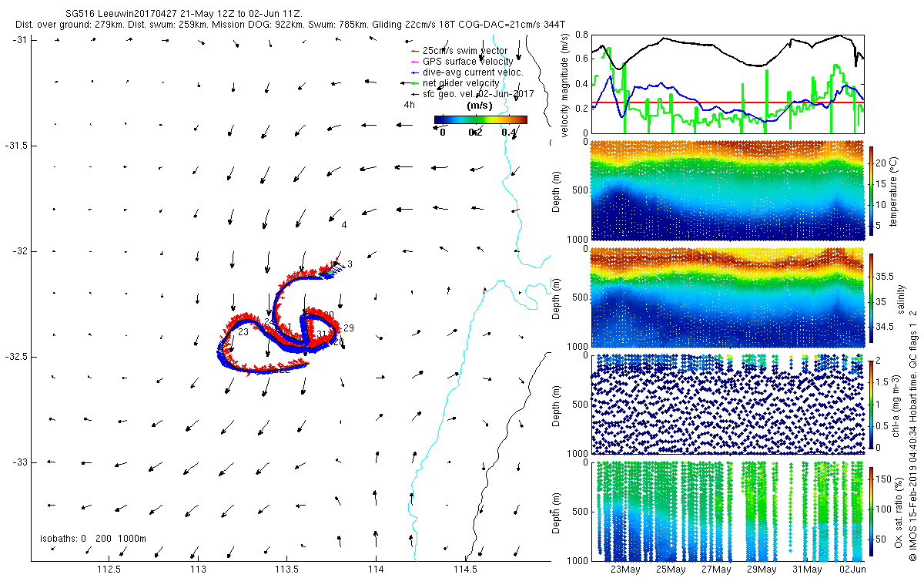Viewport: 924px width, 578px height.
Task: Click longitude tick '113.5' on the map axis
Action: point(286,570)
